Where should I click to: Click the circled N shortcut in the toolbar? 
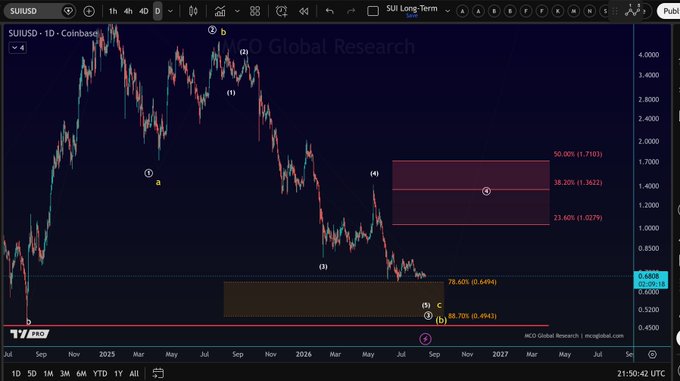(589, 11)
